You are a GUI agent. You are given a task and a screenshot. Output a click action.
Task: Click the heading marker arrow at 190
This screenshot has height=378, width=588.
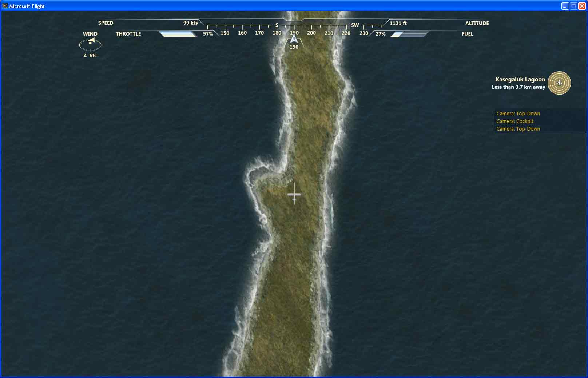point(294,39)
